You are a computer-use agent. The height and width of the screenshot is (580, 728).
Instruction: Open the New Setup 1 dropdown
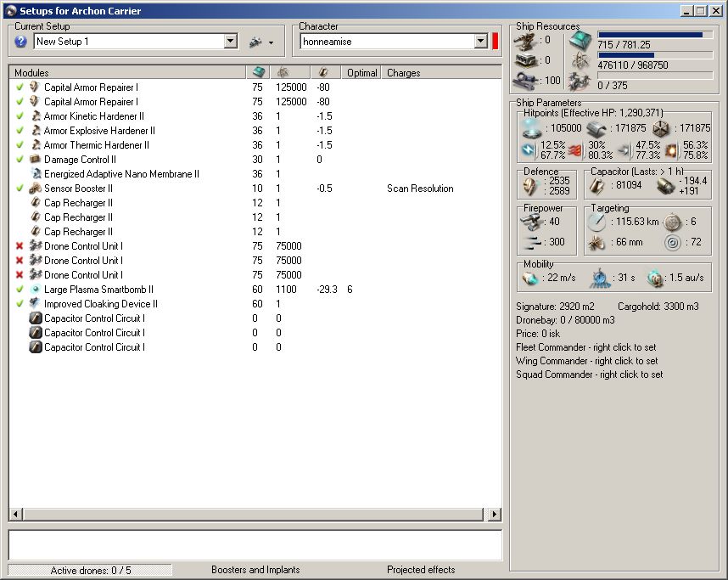231,42
